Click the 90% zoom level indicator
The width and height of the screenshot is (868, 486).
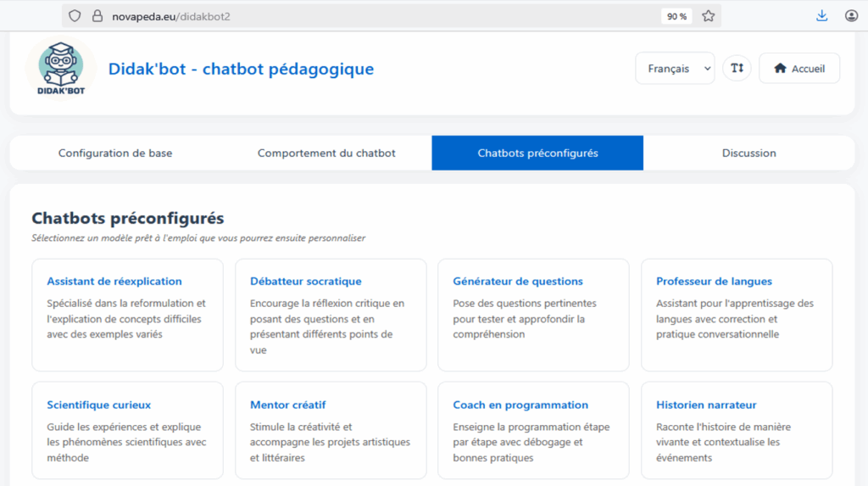click(x=676, y=16)
